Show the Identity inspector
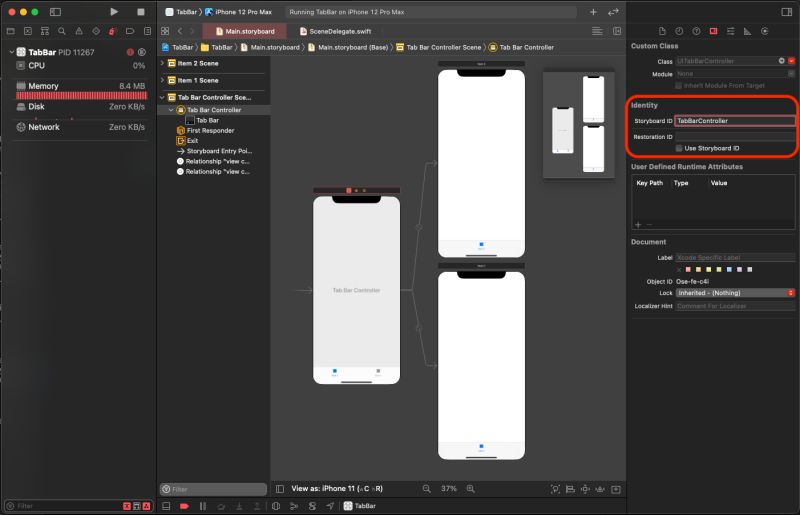 click(713, 31)
